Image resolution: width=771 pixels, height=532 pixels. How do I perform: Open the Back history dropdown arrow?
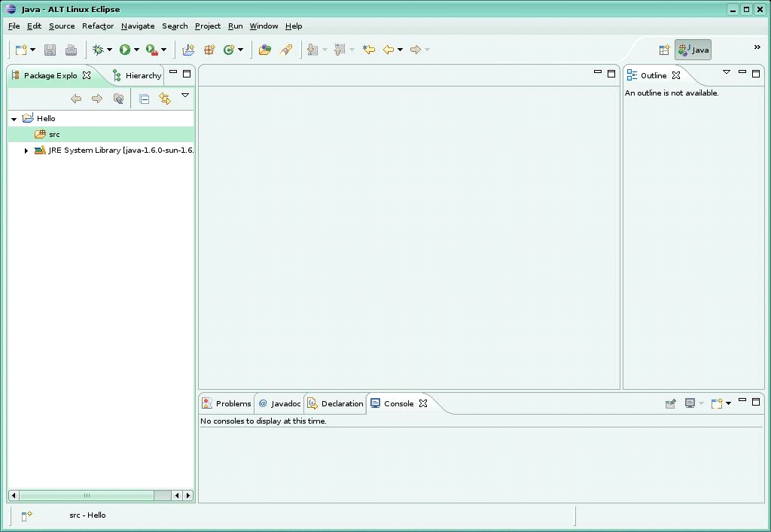point(401,50)
